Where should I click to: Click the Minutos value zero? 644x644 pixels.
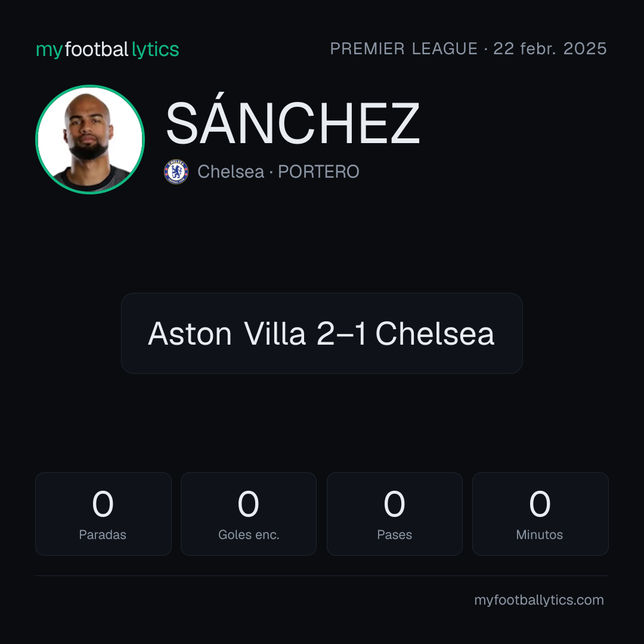[540, 504]
